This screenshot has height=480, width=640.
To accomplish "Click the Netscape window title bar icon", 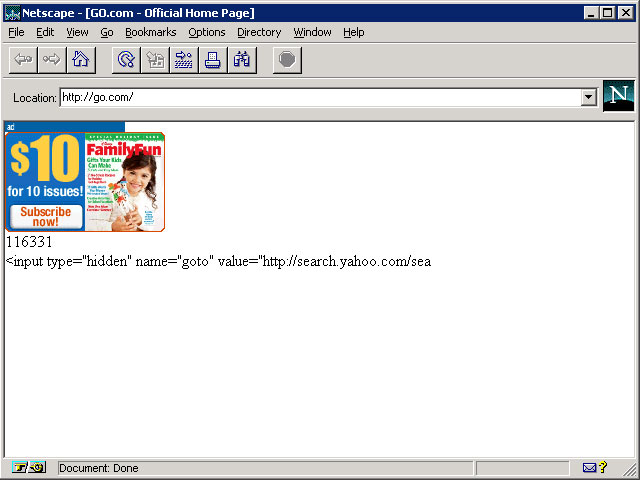I will 12,13.
